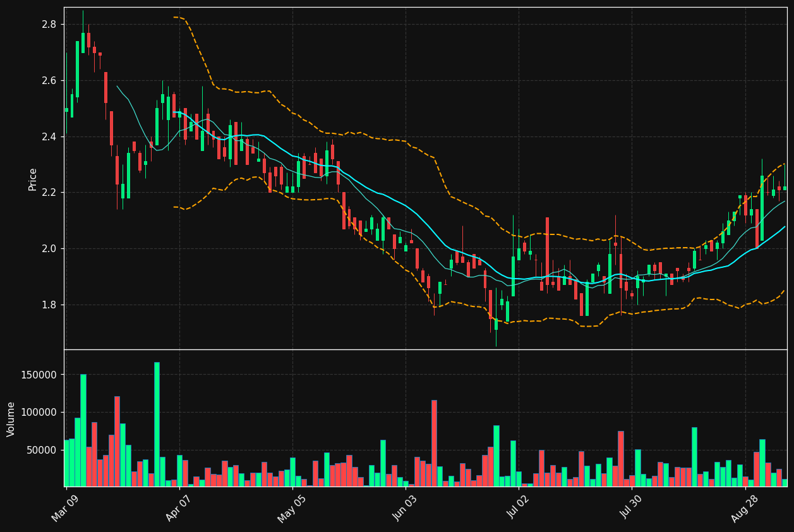Select the 150000 volume tick label
The image size is (794, 532).
[x=40, y=375]
